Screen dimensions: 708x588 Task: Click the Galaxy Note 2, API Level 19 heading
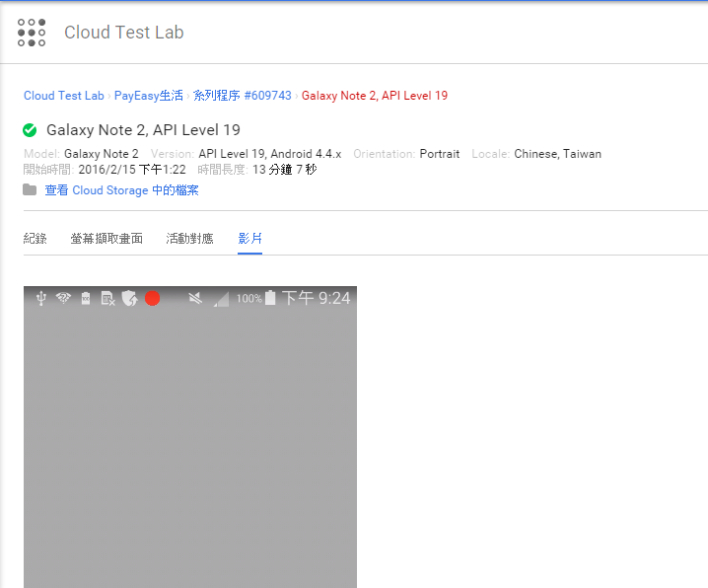coord(143,130)
